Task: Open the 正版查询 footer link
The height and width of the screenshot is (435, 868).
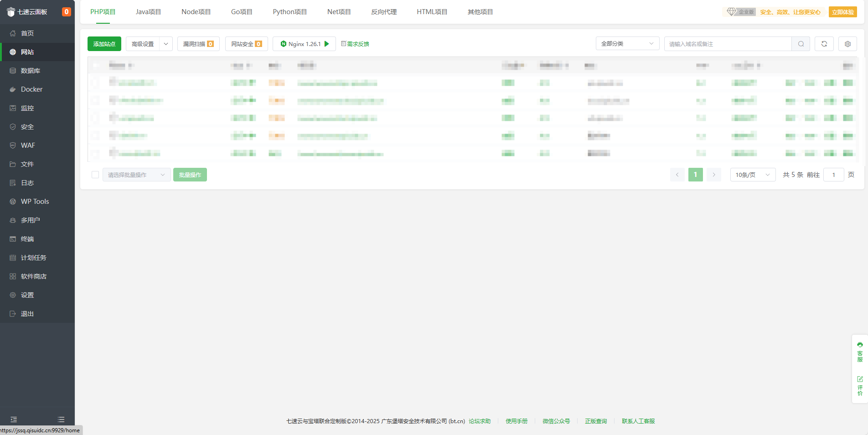Action: [x=596, y=421]
